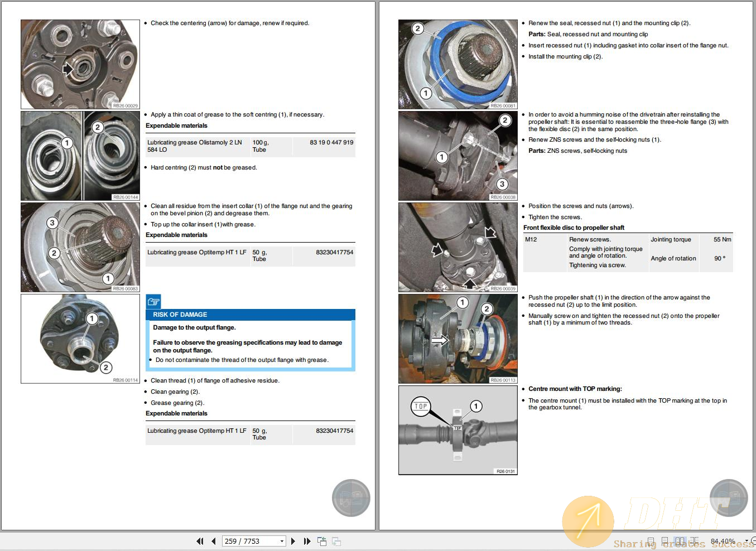Click the output flange photo RB26 00114
Screen dimensions: 756x551
tap(80, 339)
